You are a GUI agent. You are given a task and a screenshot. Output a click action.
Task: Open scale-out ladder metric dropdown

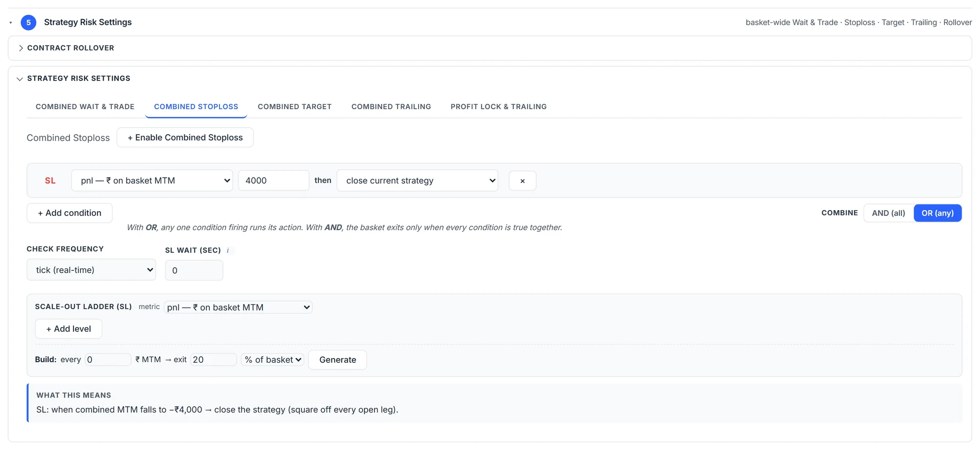(x=238, y=307)
